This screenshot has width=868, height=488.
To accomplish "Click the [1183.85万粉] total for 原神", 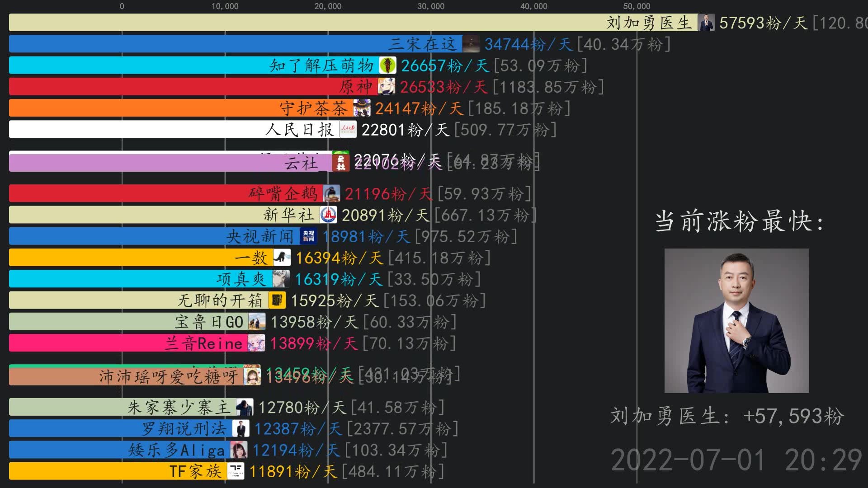I will (x=548, y=87).
